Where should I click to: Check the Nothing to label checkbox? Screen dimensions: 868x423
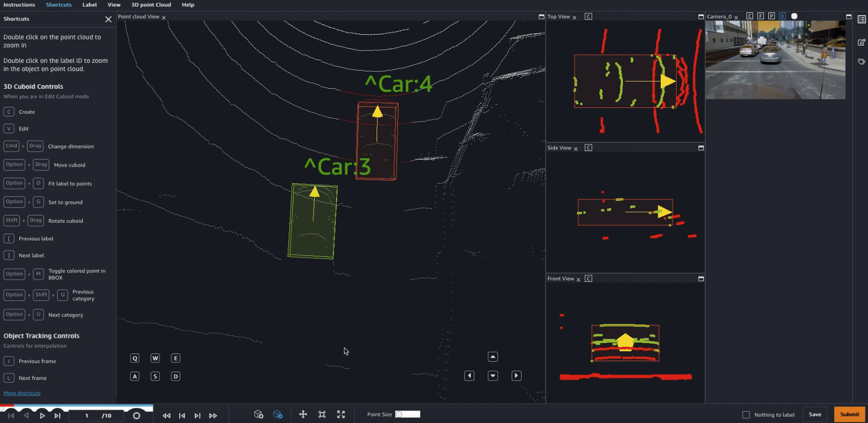pos(746,415)
